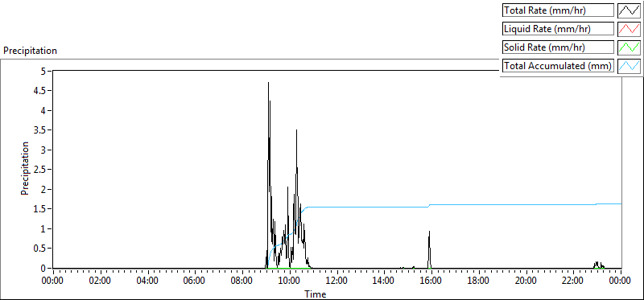
Task: Click the 18:00 time axis label
Action: 479,281
